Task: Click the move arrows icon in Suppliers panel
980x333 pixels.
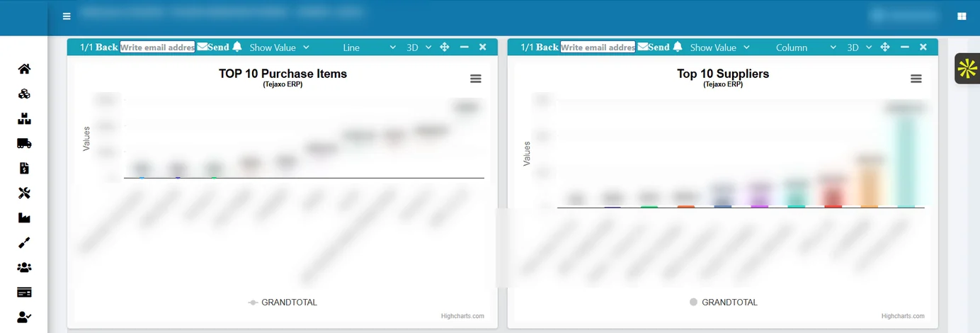Action: (885, 47)
